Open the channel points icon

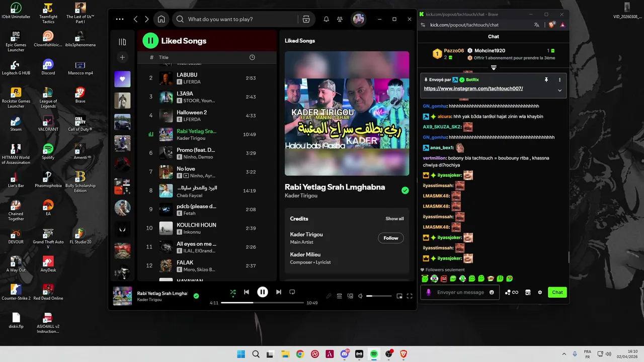(511, 292)
